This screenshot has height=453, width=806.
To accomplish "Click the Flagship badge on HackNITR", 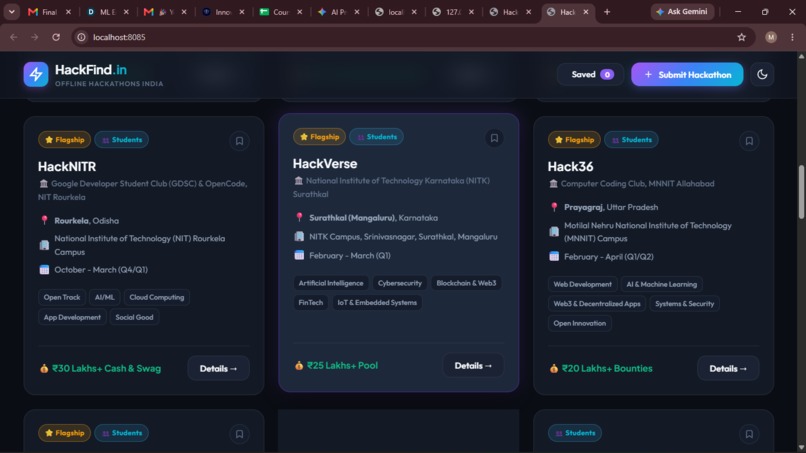I will 64,140.
